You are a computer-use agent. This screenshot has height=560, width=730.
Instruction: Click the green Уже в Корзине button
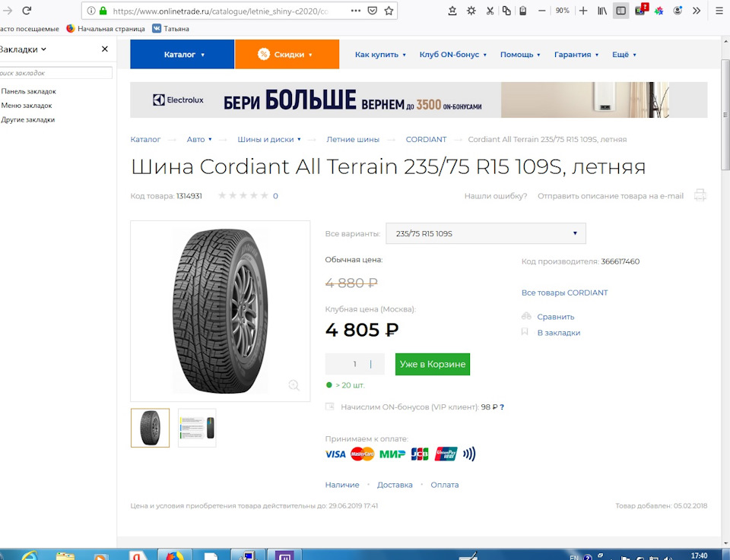click(433, 364)
